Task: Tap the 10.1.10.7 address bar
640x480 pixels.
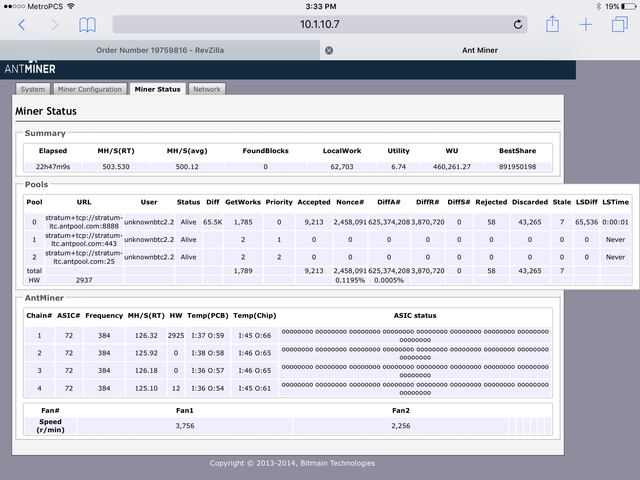Action: click(x=320, y=24)
